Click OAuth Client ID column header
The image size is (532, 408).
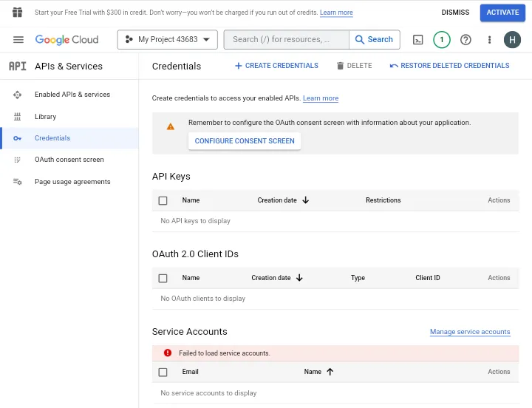[428, 278]
